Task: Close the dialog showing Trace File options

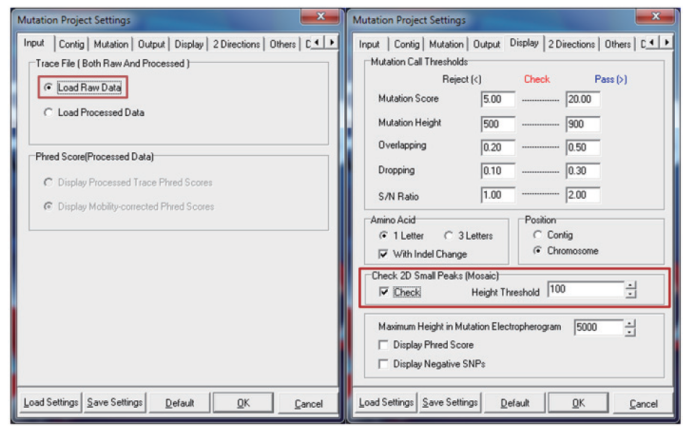Action: [x=321, y=17]
